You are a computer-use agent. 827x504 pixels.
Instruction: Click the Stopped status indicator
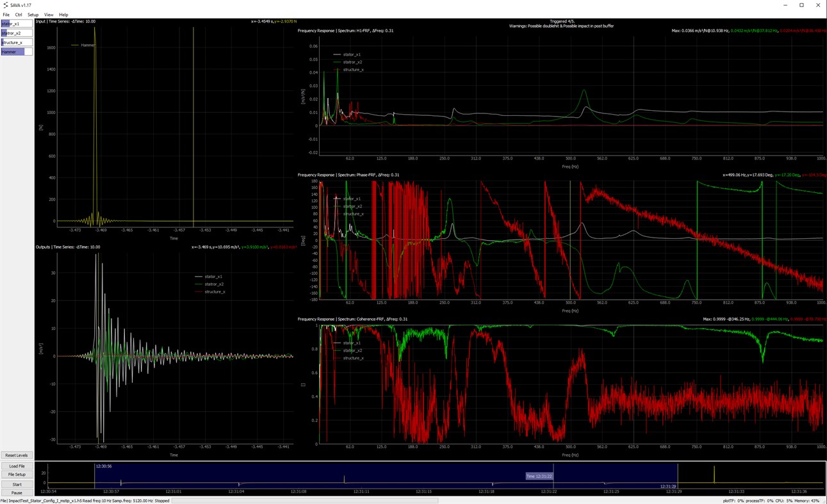click(x=162, y=501)
